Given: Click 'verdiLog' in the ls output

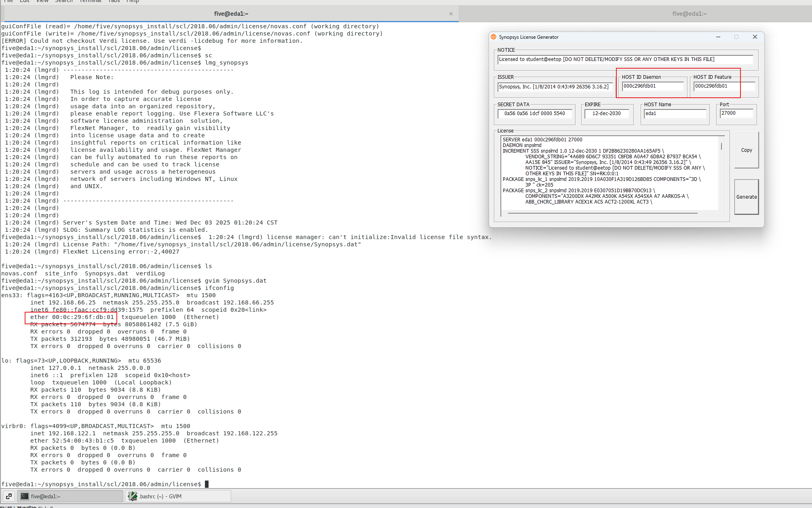Looking at the screenshot, I should click(150, 273).
